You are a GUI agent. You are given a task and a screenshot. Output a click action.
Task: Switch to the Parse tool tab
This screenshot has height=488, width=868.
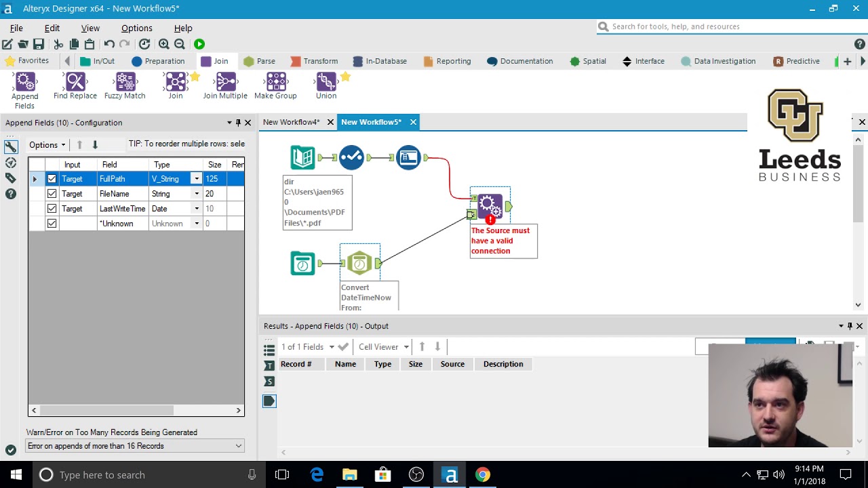[259, 61]
